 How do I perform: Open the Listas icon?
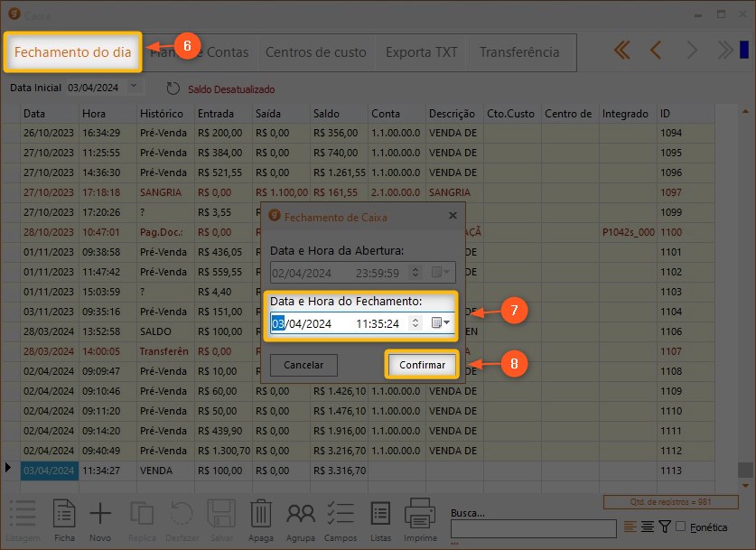(x=380, y=514)
